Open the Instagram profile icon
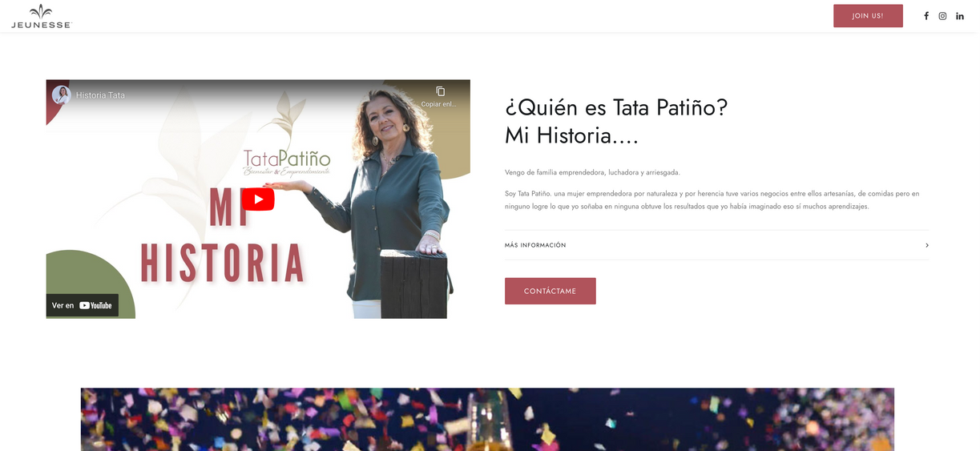 (x=942, y=16)
